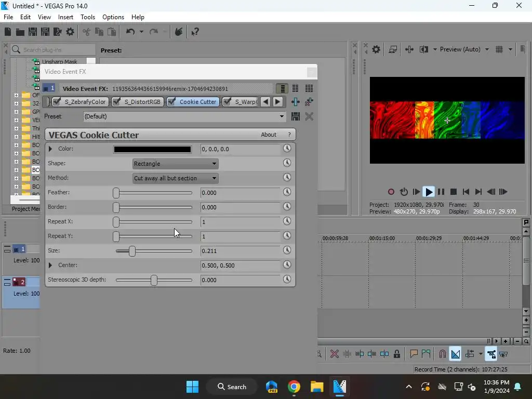Save the Cookie Cutter preset

pos(296,116)
